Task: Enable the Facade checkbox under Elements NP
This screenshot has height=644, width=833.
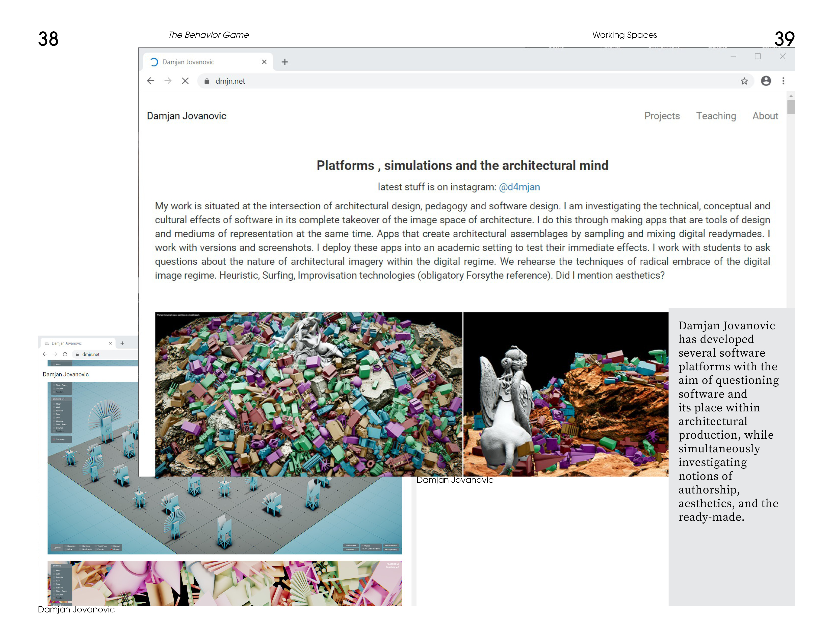Action: [x=54, y=411]
